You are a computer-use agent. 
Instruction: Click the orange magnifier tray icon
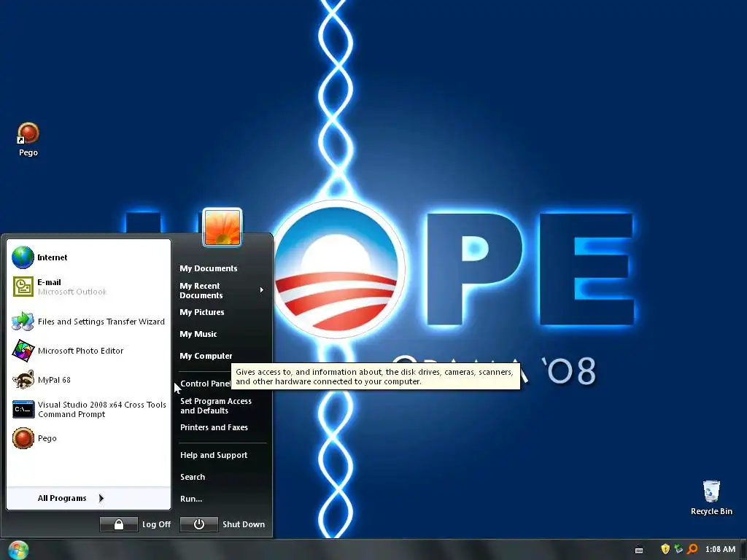[692, 549]
